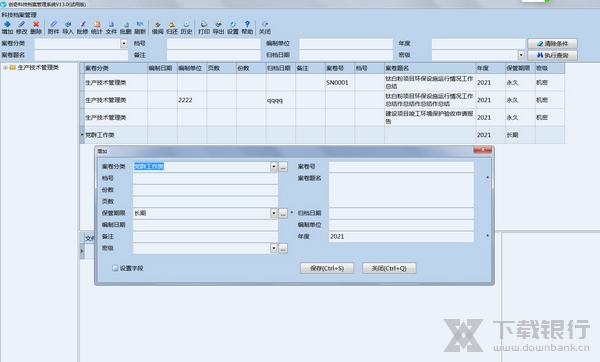Image resolution: width=600 pixels, height=362 pixels.
Task: Click the 案卷号 field in dialog
Action: click(x=401, y=166)
